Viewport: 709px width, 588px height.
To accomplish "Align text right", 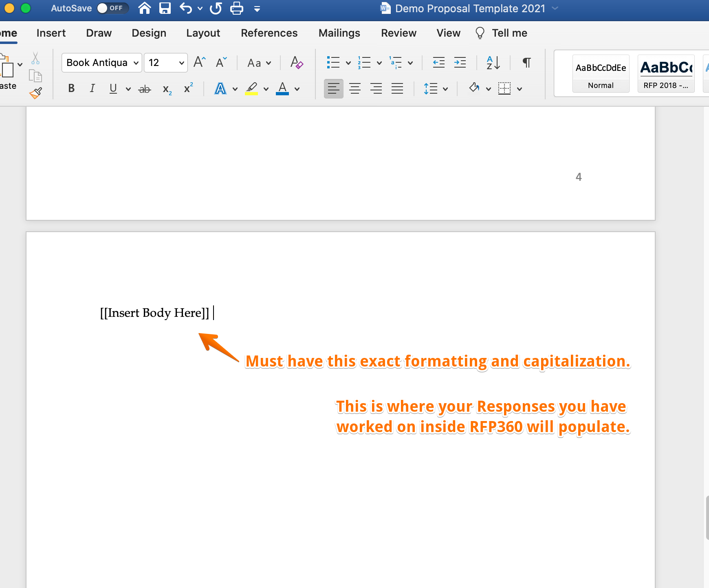I will (x=376, y=88).
